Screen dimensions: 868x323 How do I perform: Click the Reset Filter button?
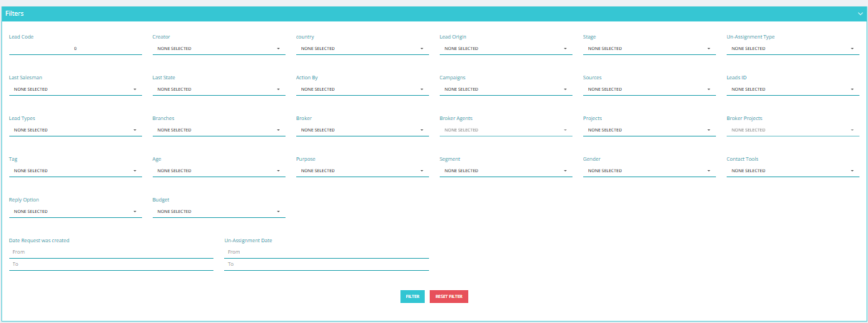click(449, 297)
